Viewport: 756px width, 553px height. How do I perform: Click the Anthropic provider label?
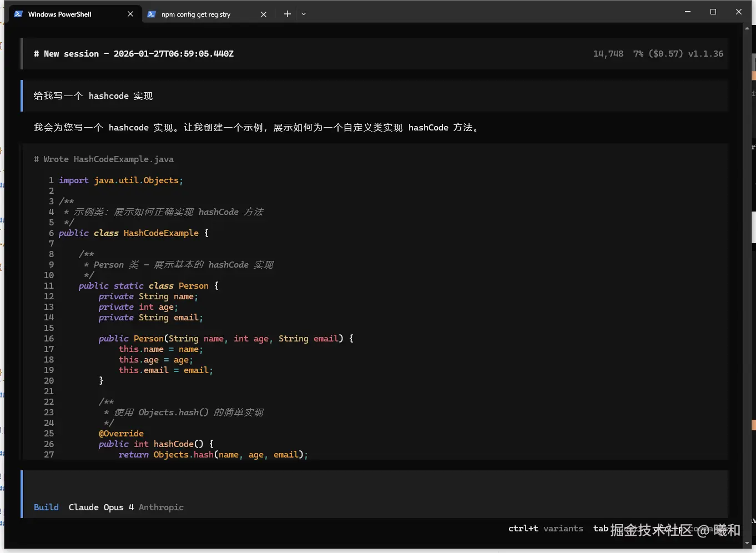pos(161,507)
